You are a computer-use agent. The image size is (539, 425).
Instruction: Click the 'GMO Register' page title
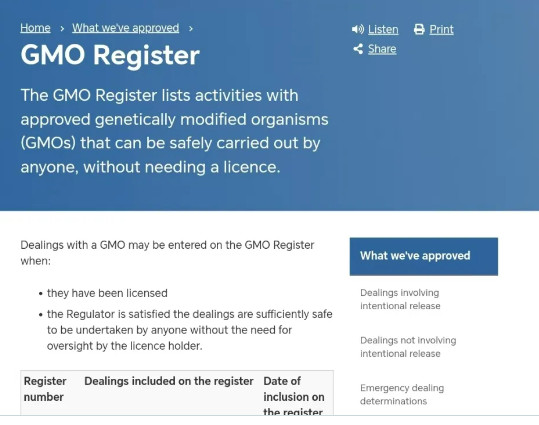click(110, 55)
